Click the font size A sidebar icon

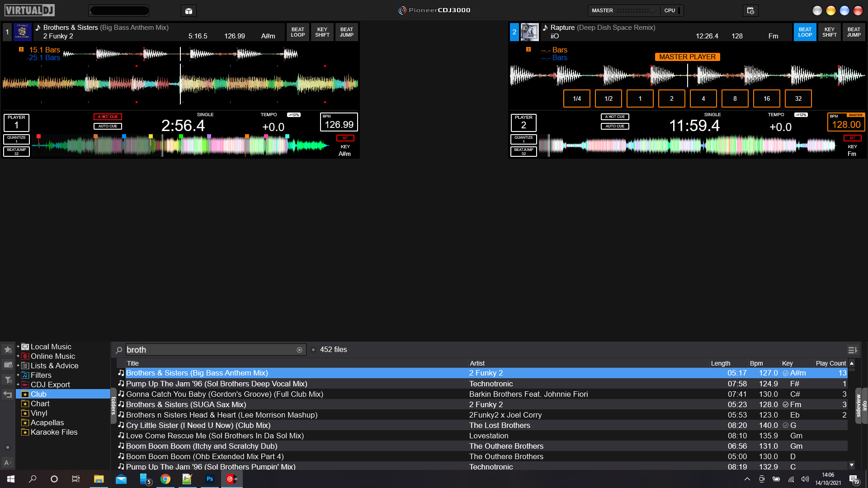click(x=7, y=463)
